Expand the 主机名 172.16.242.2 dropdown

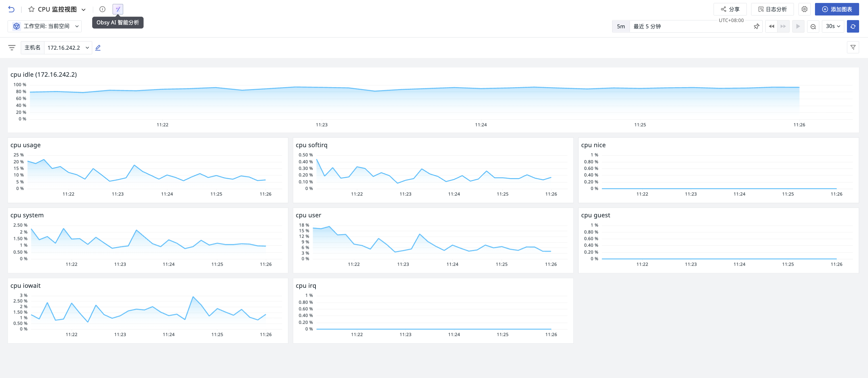(68, 47)
